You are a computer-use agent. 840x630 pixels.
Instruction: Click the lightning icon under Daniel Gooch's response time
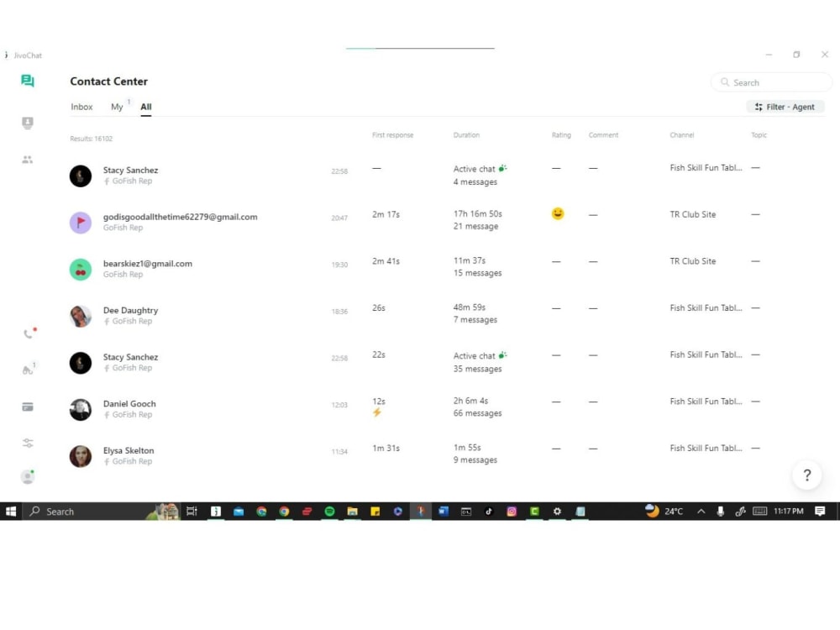[377, 412]
